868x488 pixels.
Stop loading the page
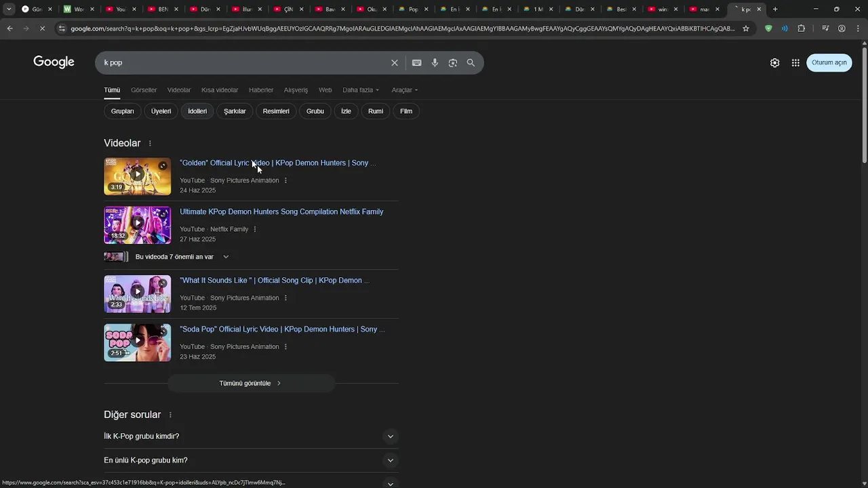(x=42, y=28)
